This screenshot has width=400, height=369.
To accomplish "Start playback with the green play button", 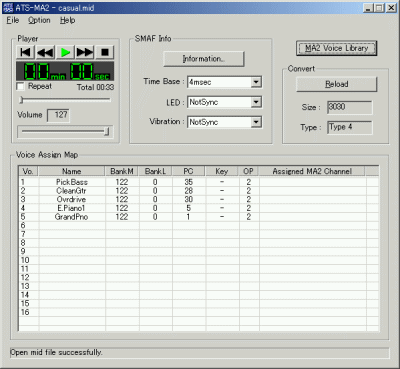I will pyautogui.click(x=65, y=52).
